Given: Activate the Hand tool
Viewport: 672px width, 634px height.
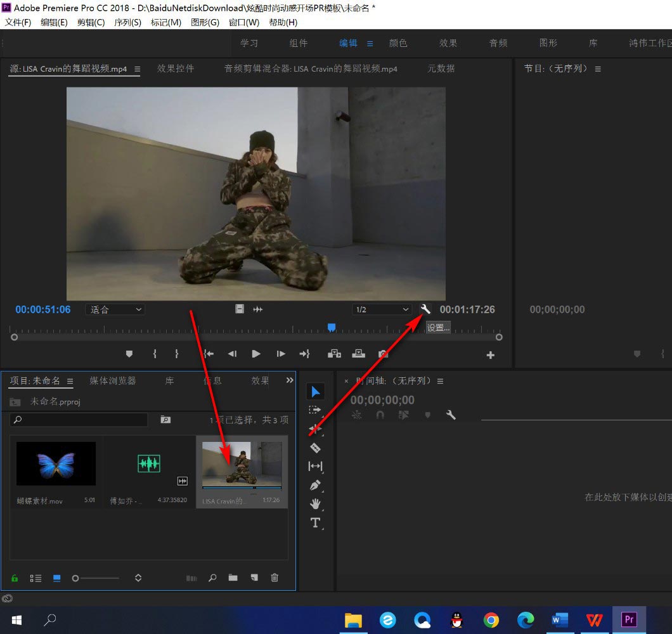Looking at the screenshot, I should coord(315,504).
